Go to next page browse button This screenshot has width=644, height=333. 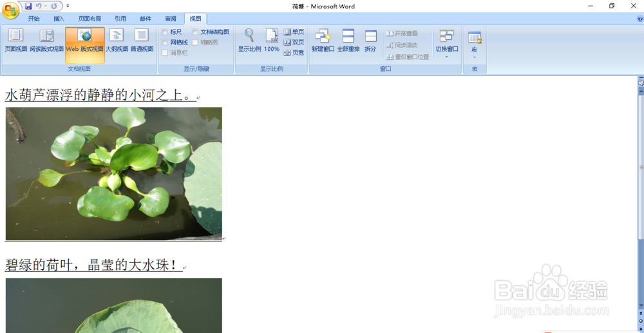pyautogui.click(x=640, y=328)
